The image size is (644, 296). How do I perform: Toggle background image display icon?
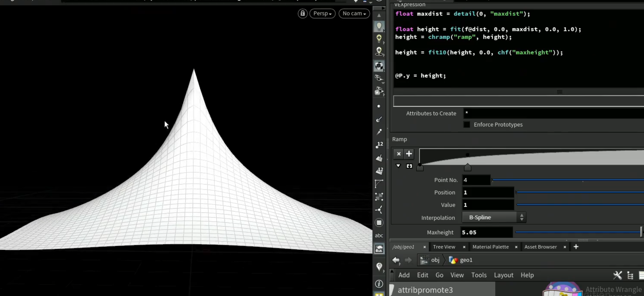pyautogui.click(x=379, y=249)
